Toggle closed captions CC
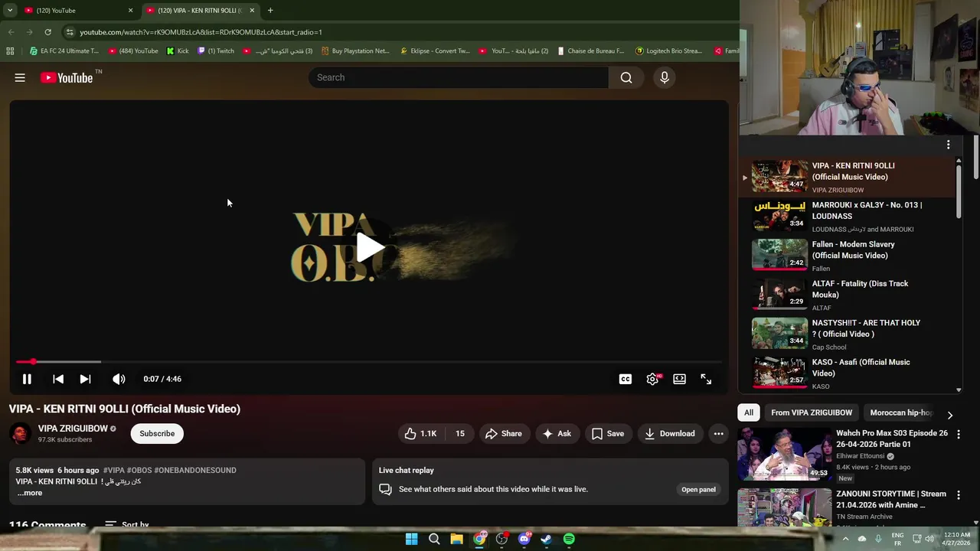Screen dimensions: 980x551 pos(626,379)
